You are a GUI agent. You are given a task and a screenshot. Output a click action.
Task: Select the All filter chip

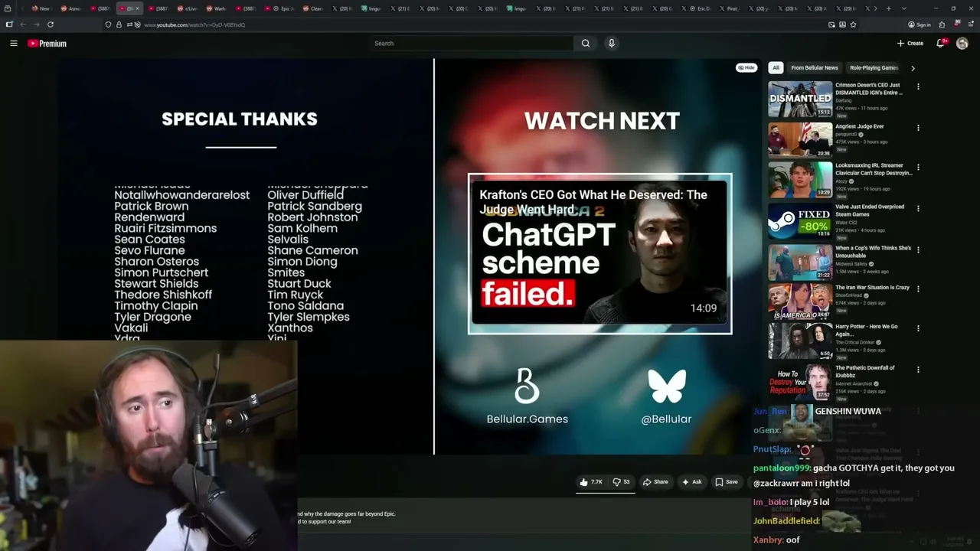tap(776, 67)
